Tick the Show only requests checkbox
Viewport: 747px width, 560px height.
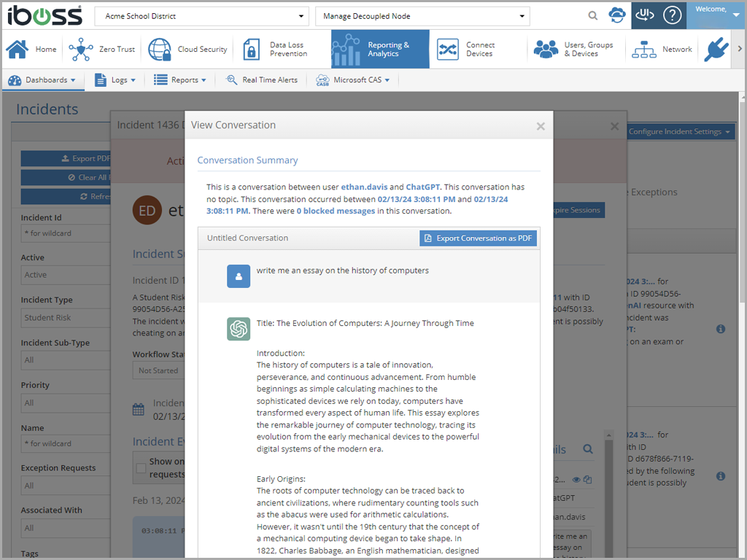[141, 467]
